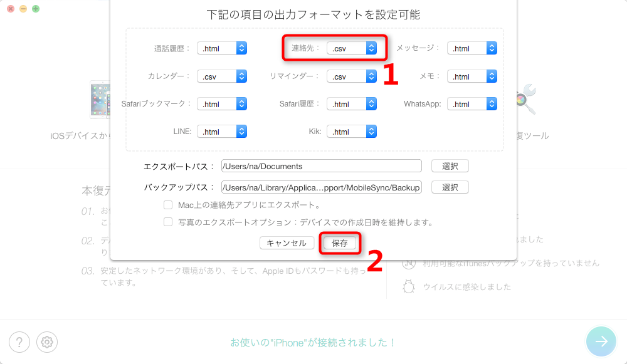
Task: Click the キャンセル button
Action: click(287, 243)
